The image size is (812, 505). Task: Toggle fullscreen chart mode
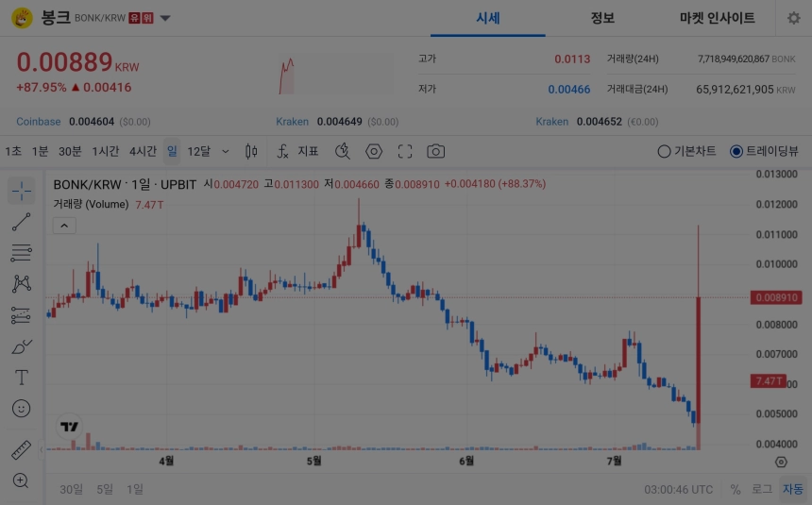pyautogui.click(x=405, y=151)
